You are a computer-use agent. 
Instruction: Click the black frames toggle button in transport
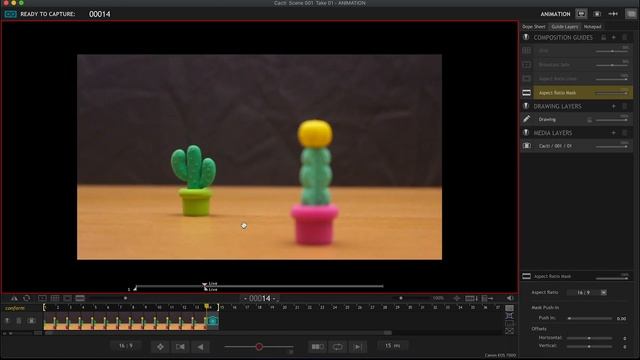click(318, 347)
